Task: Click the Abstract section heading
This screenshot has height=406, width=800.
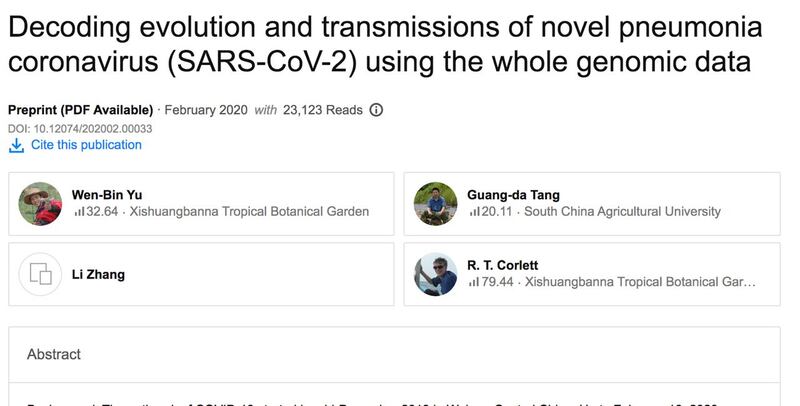Action: (54, 354)
